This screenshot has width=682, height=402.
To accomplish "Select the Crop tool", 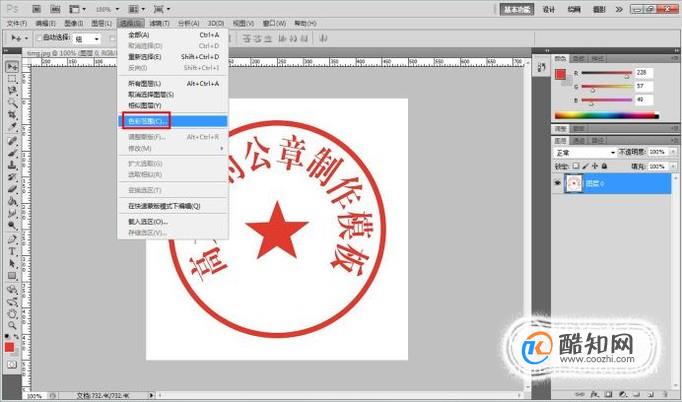I will pyautogui.click(x=12, y=115).
